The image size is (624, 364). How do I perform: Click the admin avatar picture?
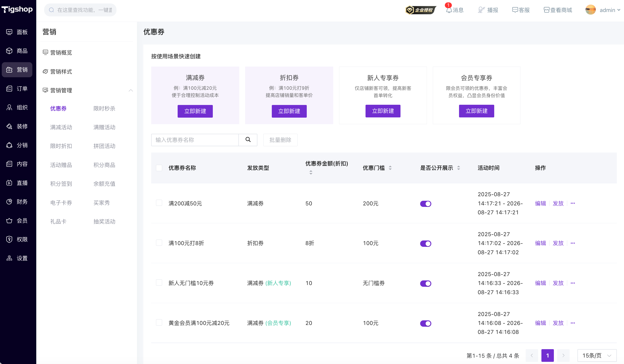tap(590, 10)
